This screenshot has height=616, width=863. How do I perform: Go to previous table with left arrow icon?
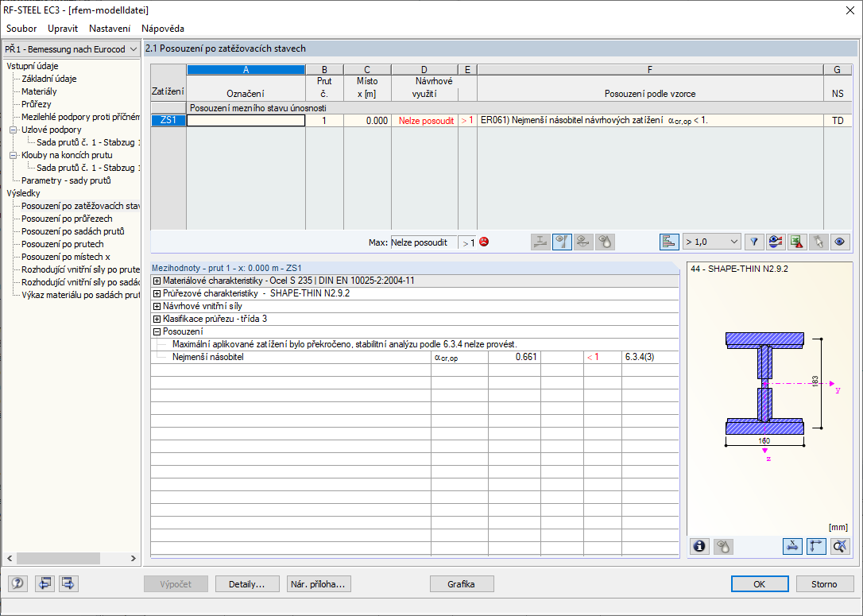tap(45, 583)
